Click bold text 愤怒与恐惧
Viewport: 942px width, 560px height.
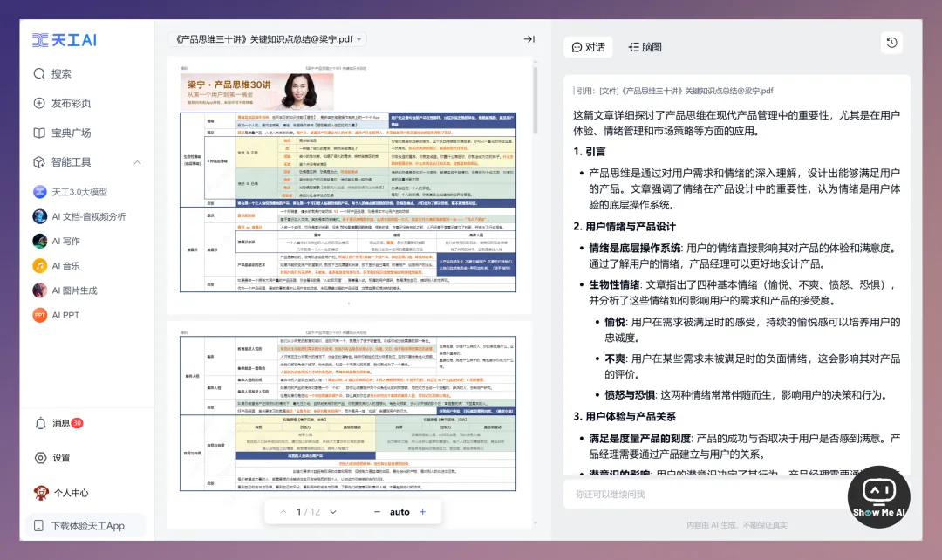[x=630, y=395]
